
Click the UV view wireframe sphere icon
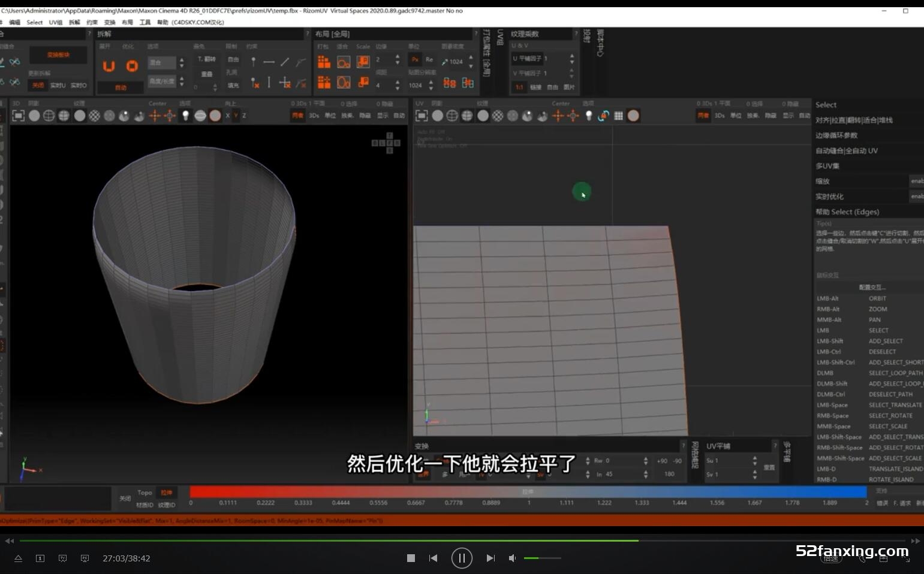click(452, 116)
